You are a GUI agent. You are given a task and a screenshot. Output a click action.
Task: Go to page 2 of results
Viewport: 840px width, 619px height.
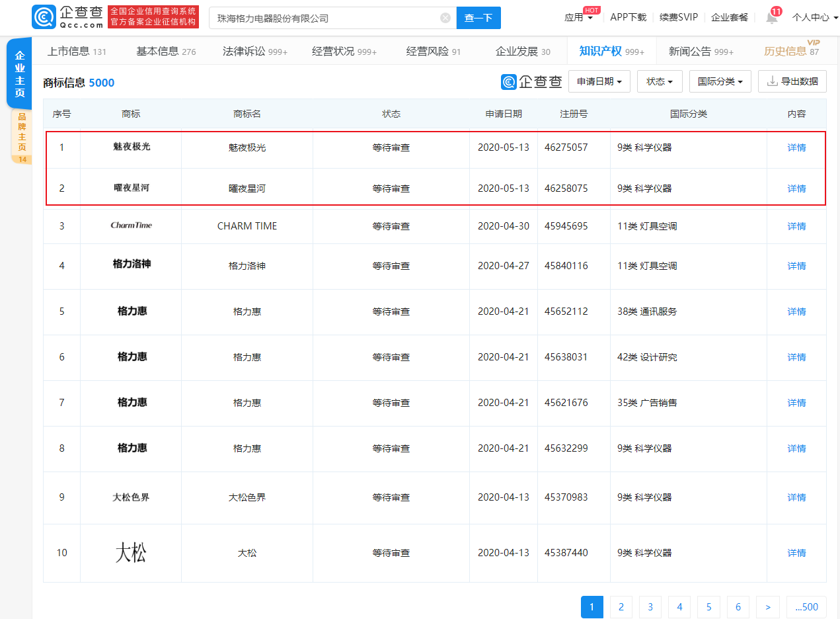[x=621, y=607]
